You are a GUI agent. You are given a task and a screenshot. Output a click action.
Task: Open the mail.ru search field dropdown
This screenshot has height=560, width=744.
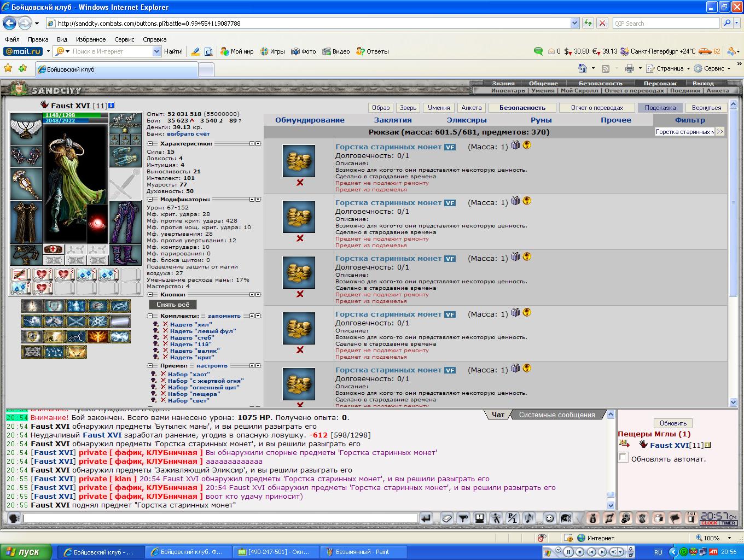pyautogui.click(x=157, y=51)
